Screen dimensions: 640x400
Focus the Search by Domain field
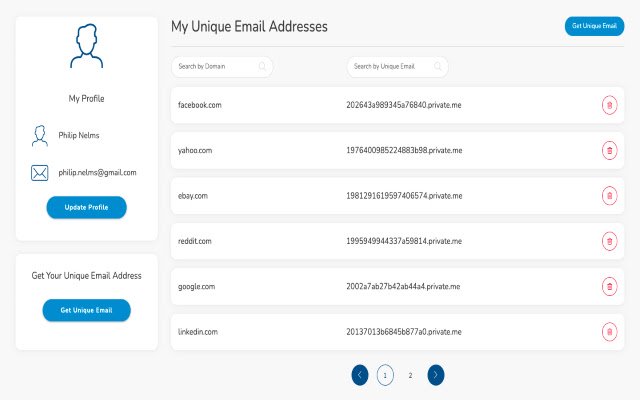(222, 67)
